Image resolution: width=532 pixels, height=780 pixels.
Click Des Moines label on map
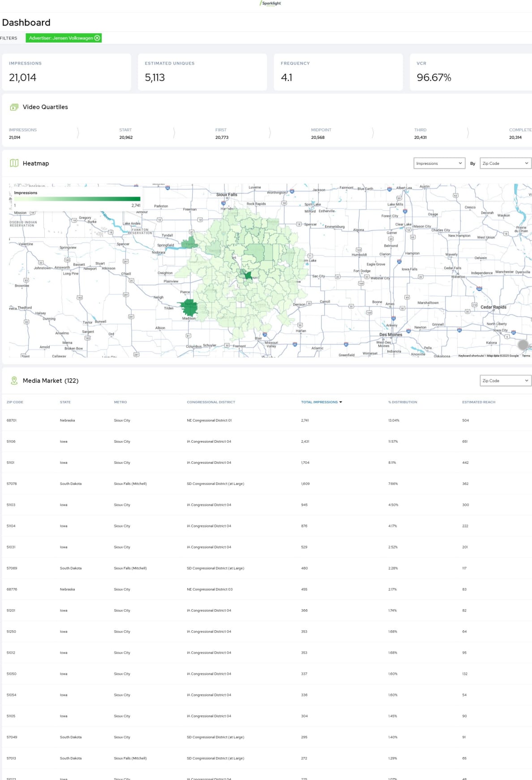click(x=390, y=335)
